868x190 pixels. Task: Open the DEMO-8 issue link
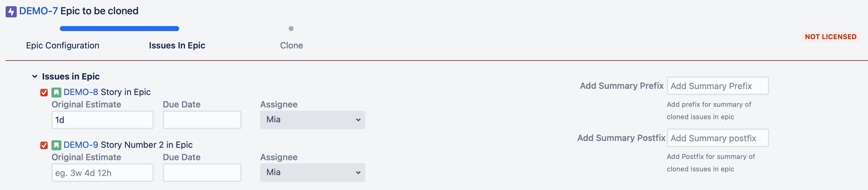[81, 92]
